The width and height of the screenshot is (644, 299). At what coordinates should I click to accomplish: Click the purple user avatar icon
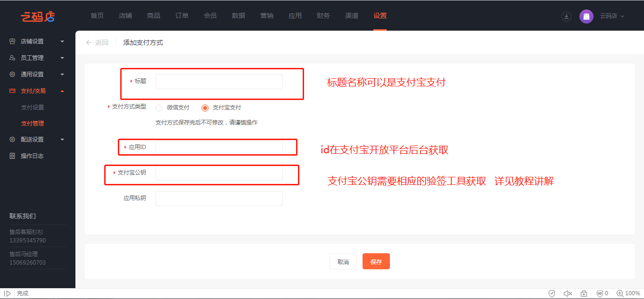click(586, 16)
